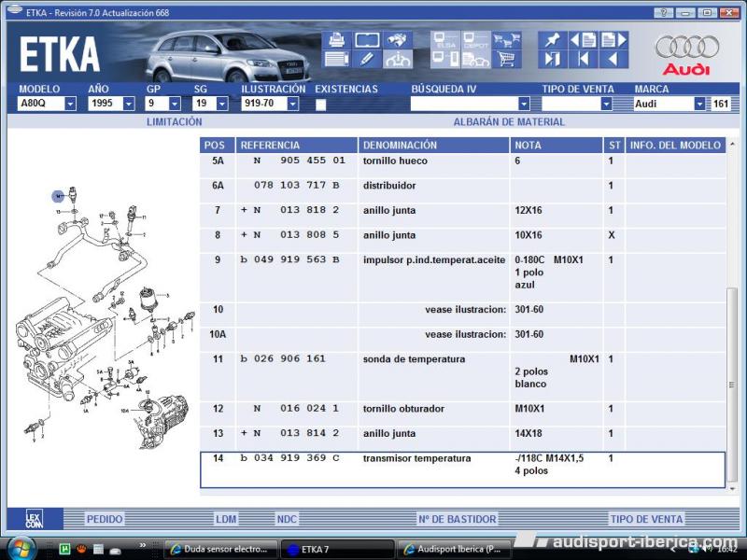Click the DENOMINACIÓN column header

click(x=433, y=146)
